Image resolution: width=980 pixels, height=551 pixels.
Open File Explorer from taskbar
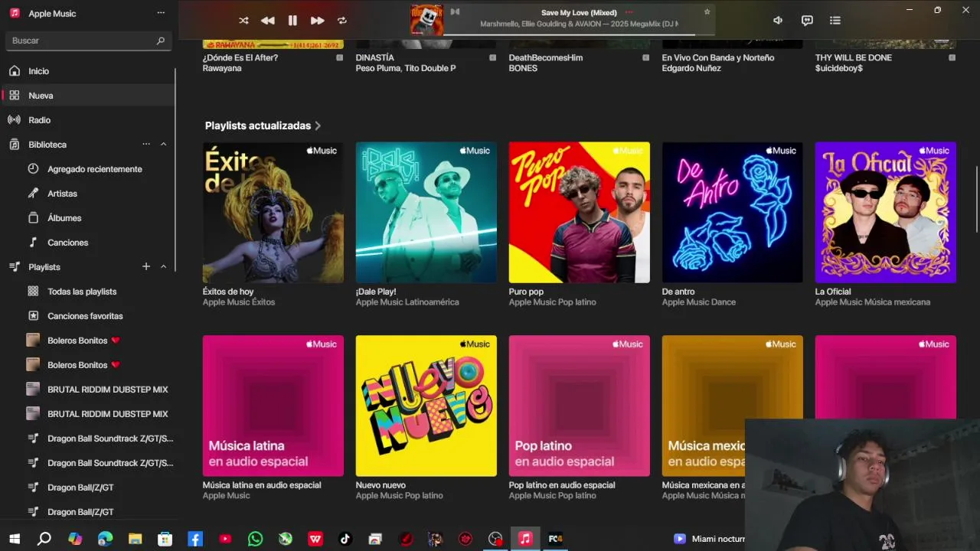[135, 539]
